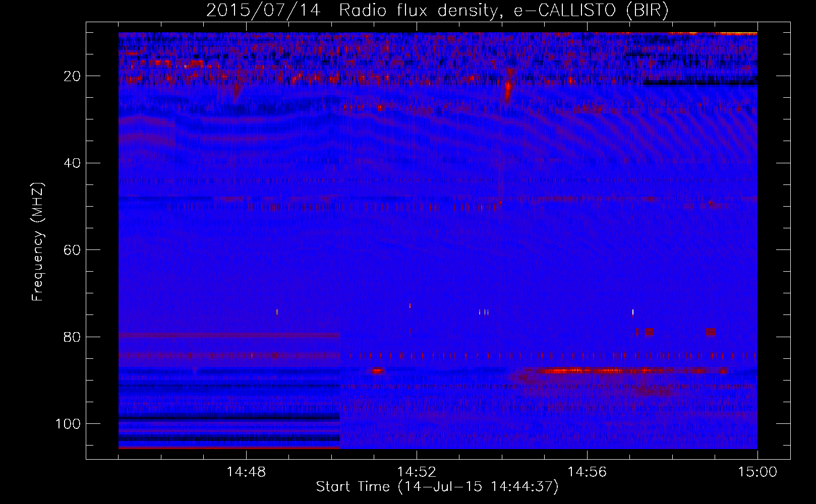816x504 pixels.
Task: Click the 40 frequency tick label
Action: click(73, 163)
